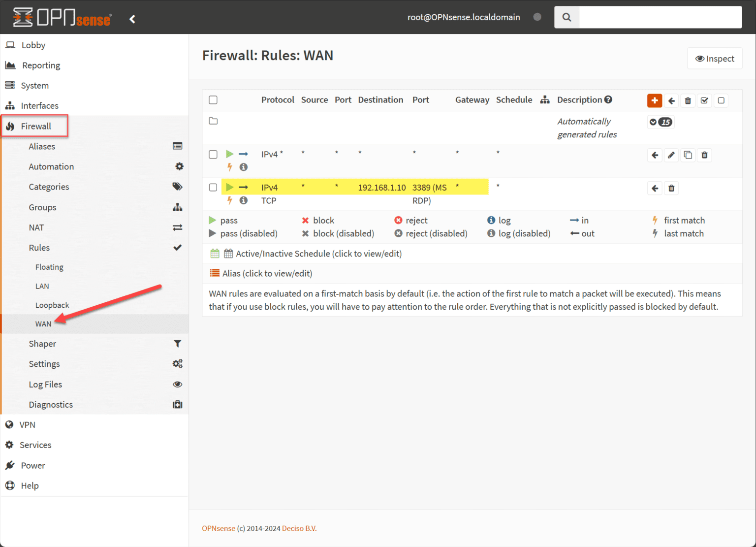Toggle the select-all checkbox in the rules table header

[x=213, y=99]
